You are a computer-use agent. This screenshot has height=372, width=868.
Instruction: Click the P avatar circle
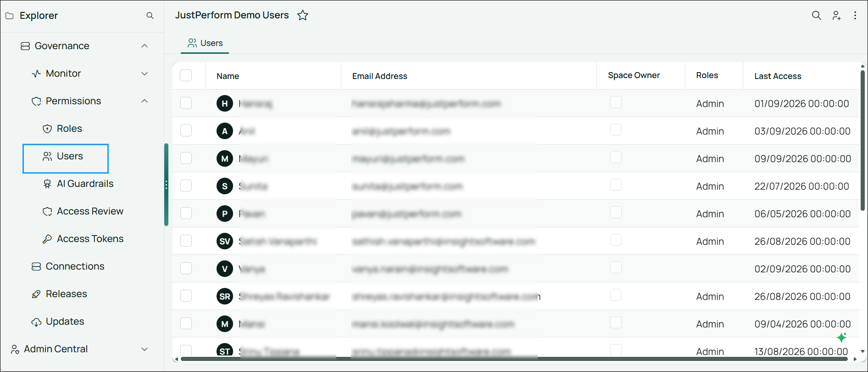coord(225,214)
